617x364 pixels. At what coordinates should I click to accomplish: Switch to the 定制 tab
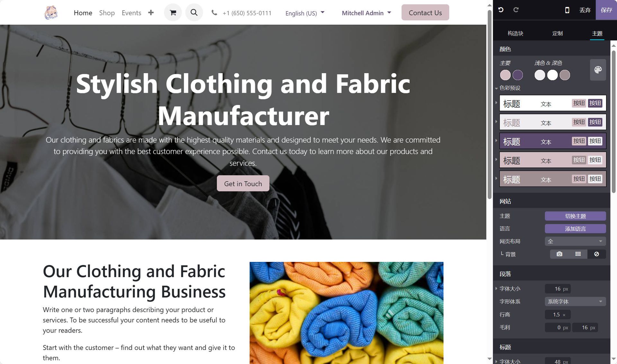(x=558, y=33)
